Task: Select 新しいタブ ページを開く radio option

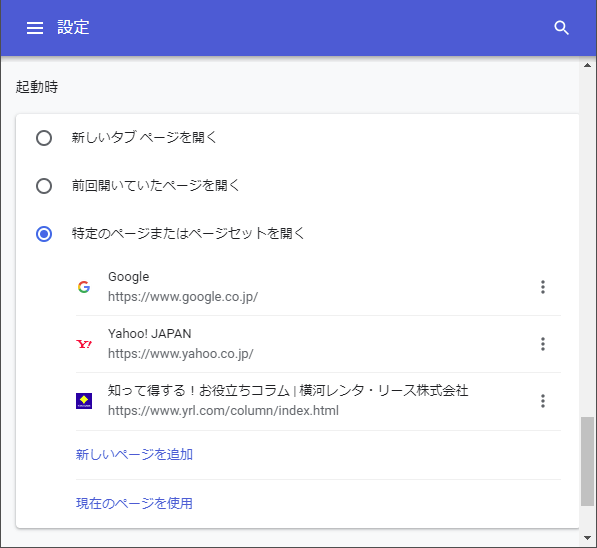Action: click(x=44, y=138)
